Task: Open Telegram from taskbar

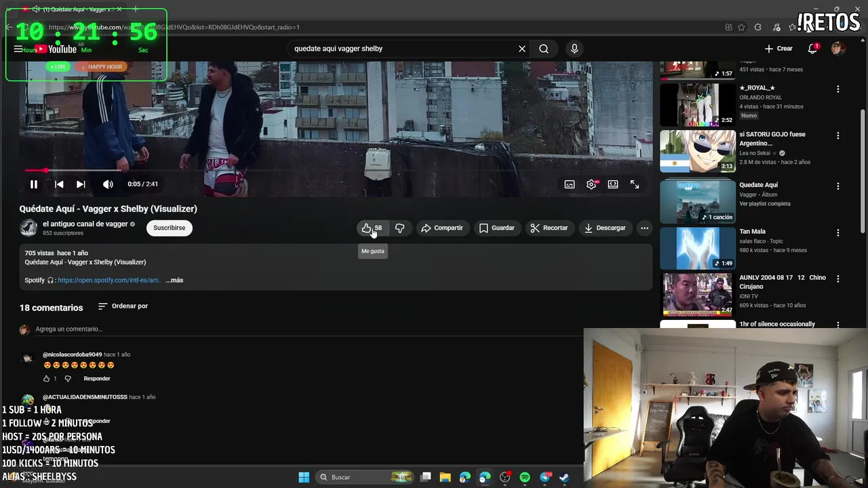Action: tap(545, 477)
